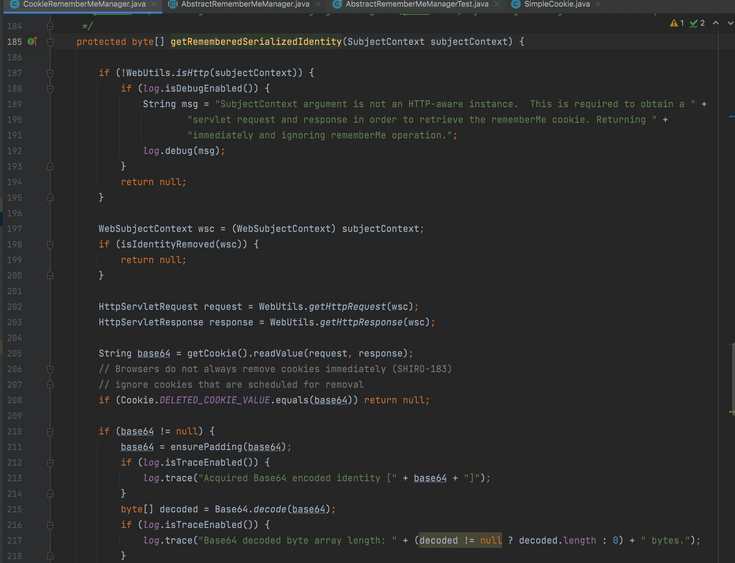Click getHttpResponse call on line 203
Viewport: 735px width, 563px height.
tap(361, 323)
